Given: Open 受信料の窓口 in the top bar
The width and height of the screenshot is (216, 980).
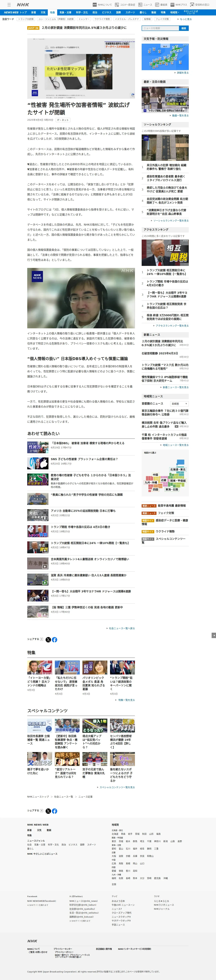Looking at the screenshot, I should (x=200, y=5).
